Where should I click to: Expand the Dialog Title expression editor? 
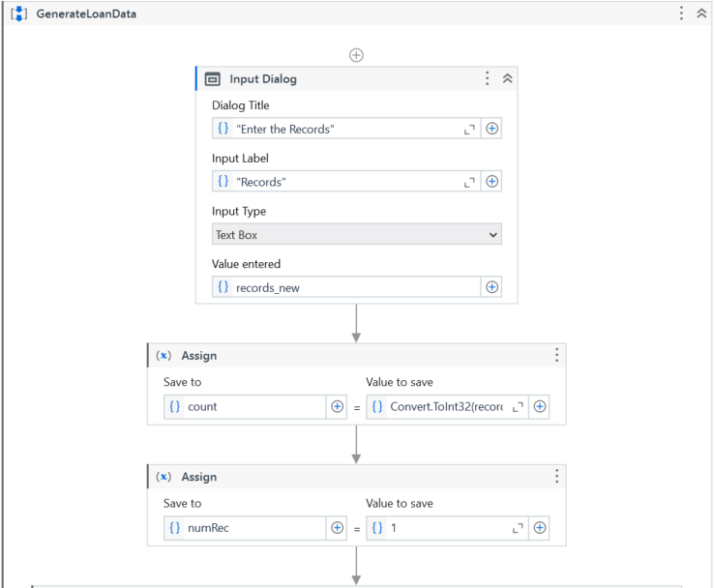(x=470, y=129)
